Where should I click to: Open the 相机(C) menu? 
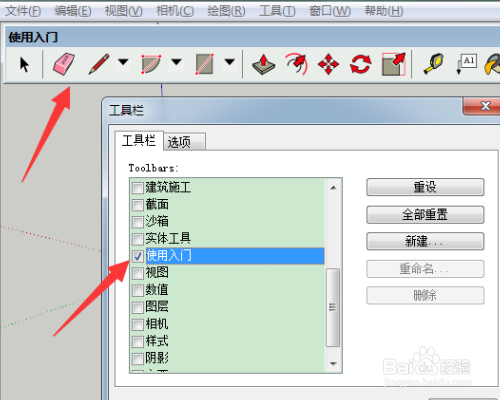click(x=175, y=11)
